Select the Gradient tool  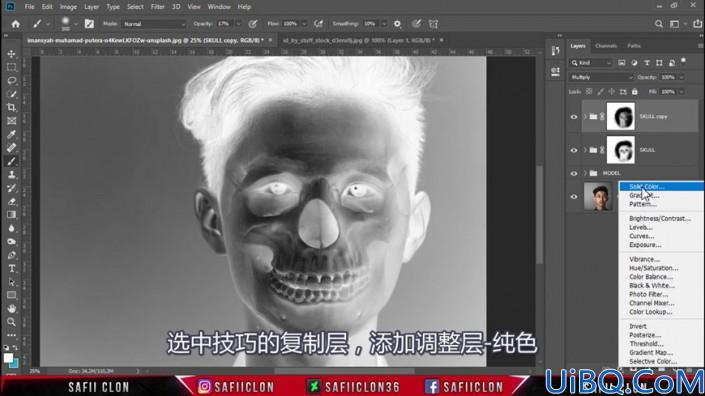point(12,215)
